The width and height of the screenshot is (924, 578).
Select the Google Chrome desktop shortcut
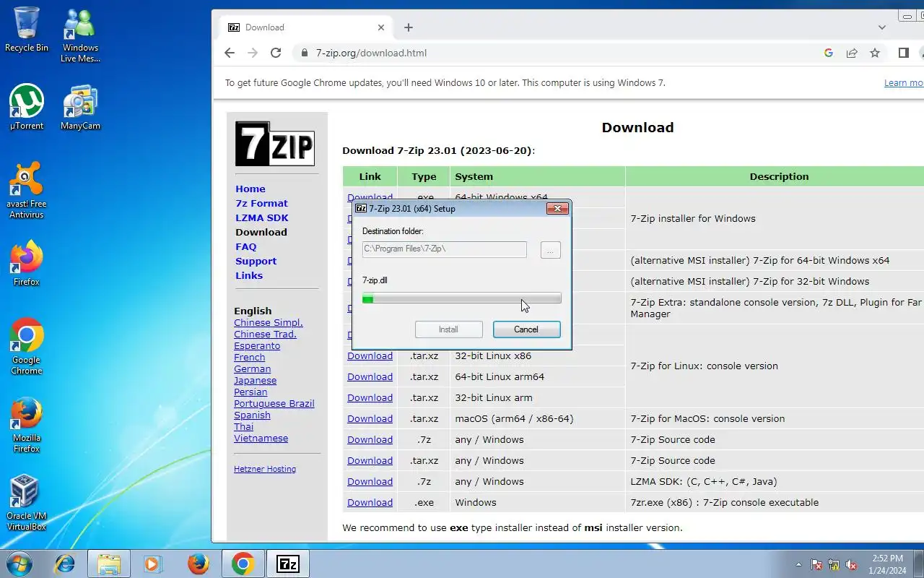[x=27, y=347]
